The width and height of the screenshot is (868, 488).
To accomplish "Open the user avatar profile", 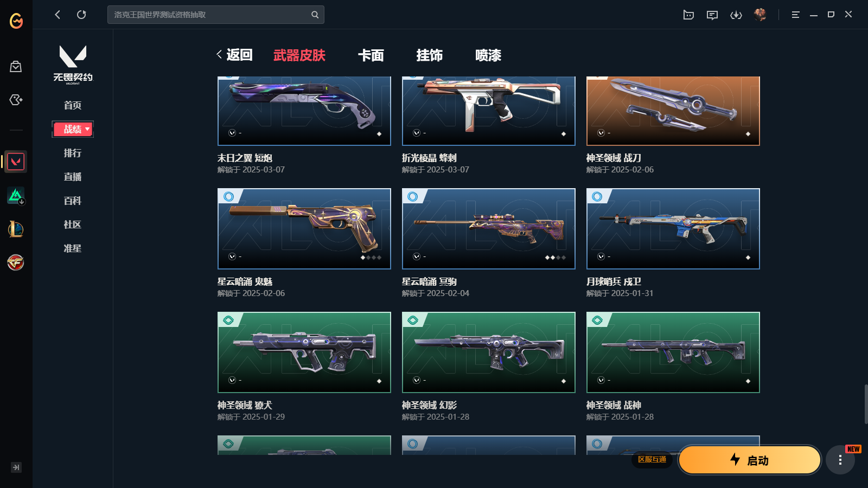I will coord(760,15).
